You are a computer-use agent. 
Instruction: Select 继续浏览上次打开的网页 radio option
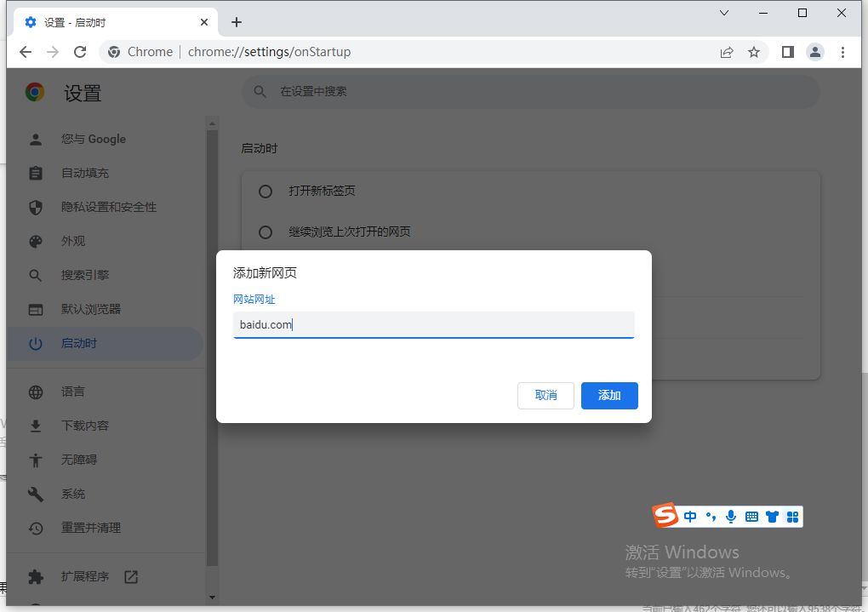pyautogui.click(x=266, y=232)
